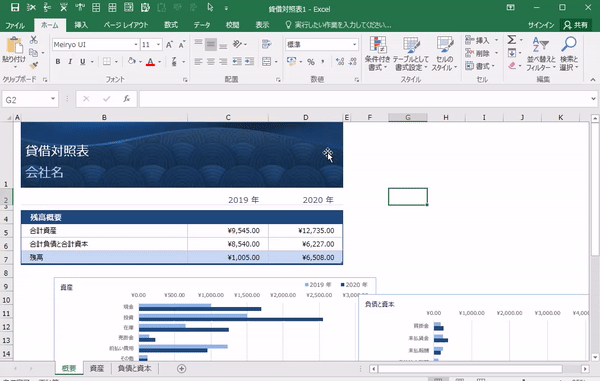The width and height of the screenshot is (600, 381).
Task: Click the Merge and Center icon
Action: click(x=267, y=62)
